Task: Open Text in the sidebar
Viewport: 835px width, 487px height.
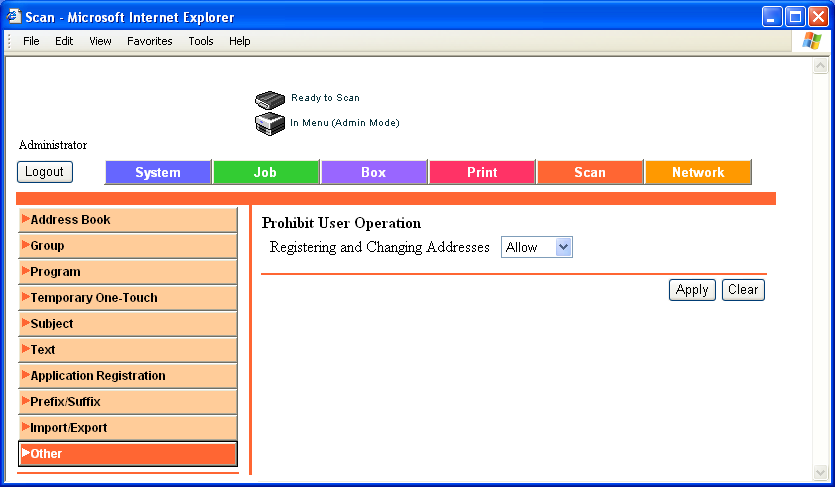Action: 128,350
